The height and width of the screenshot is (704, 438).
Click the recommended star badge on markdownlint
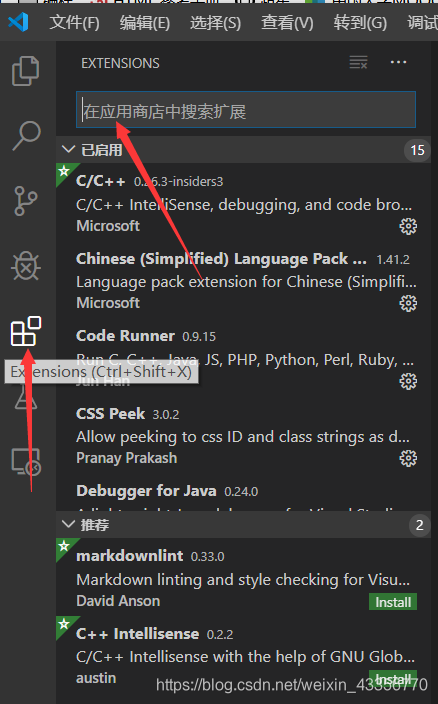[x=64, y=546]
